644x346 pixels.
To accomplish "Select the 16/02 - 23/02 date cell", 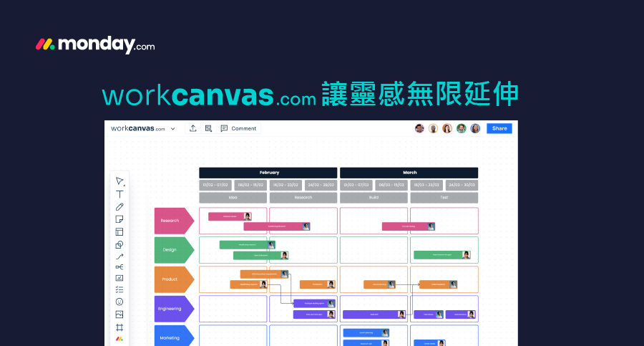I will click(286, 185).
